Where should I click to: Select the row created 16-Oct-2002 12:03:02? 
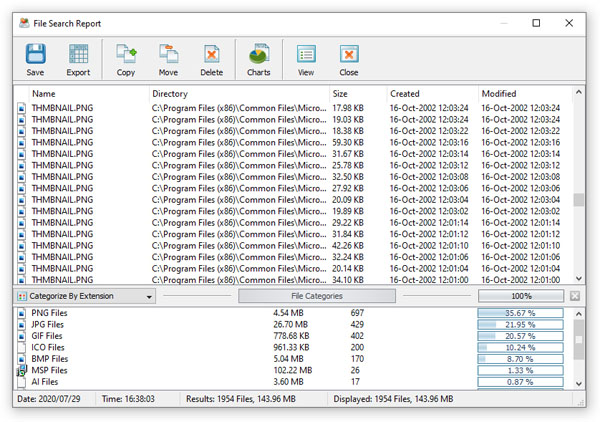pos(294,212)
